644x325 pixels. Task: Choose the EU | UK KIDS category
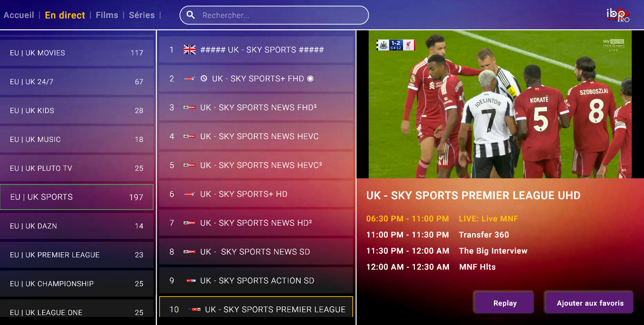point(77,111)
